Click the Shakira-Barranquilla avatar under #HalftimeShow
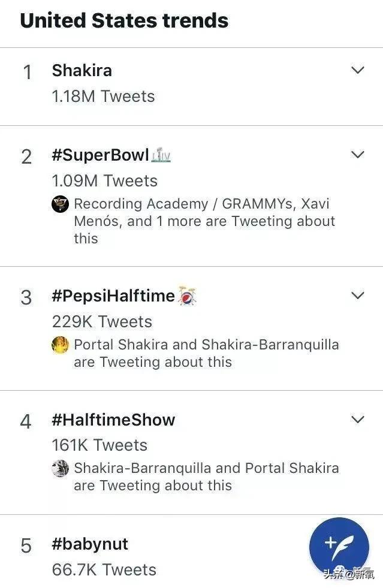 (x=60, y=469)
